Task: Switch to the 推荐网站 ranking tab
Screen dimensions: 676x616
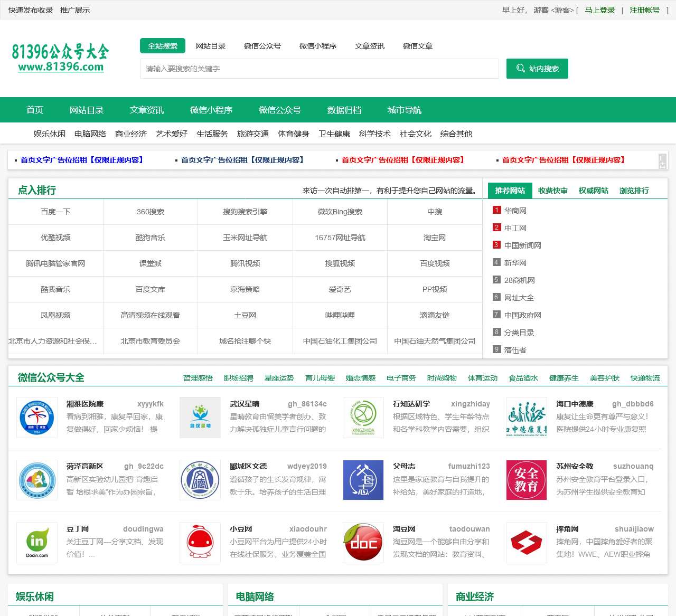Action: pyautogui.click(x=510, y=191)
